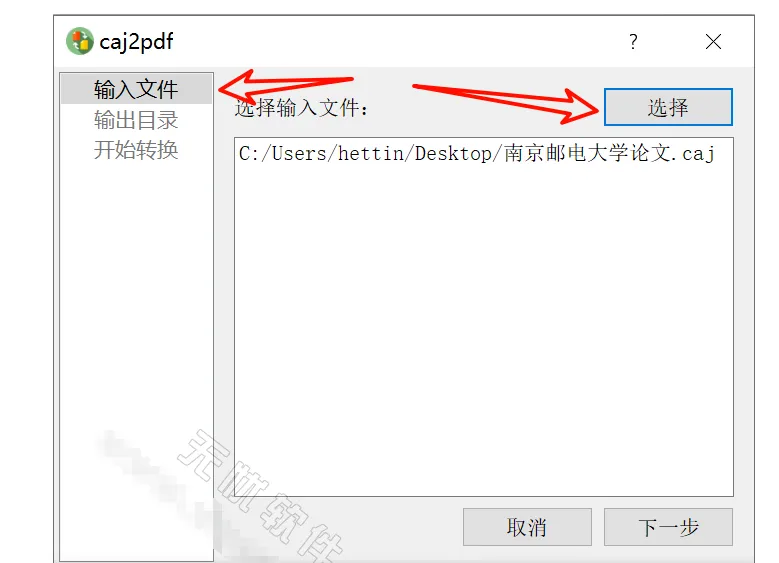Image resolution: width=779 pixels, height=563 pixels.
Task: Click empty space inside the input file list
Action: 483,328
